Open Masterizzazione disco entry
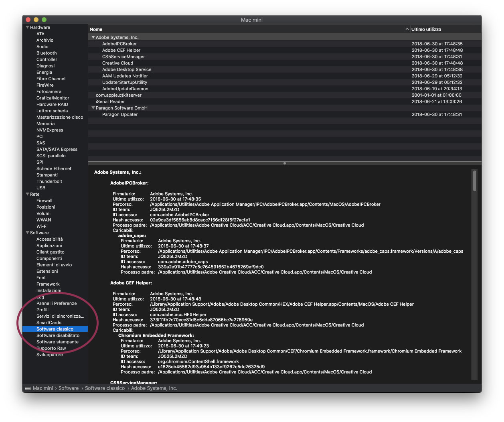 coord(60,117)
